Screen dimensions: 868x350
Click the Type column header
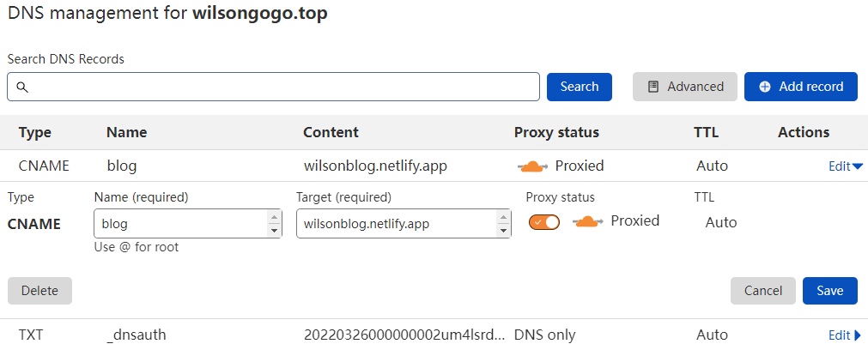pos(35,132)
